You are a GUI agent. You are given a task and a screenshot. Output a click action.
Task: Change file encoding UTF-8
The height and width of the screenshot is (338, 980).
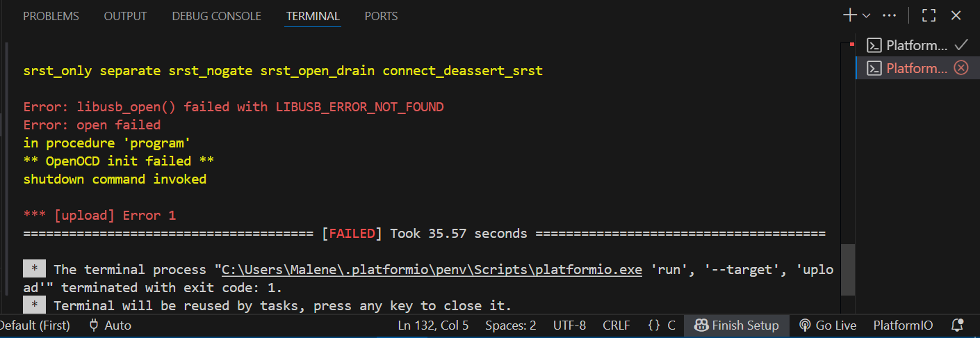point(569,325)
